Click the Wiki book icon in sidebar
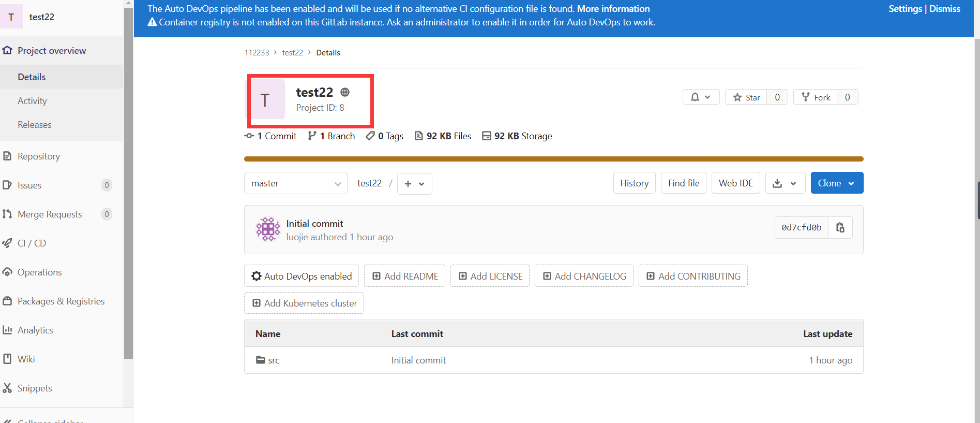 tap(7, 359)
